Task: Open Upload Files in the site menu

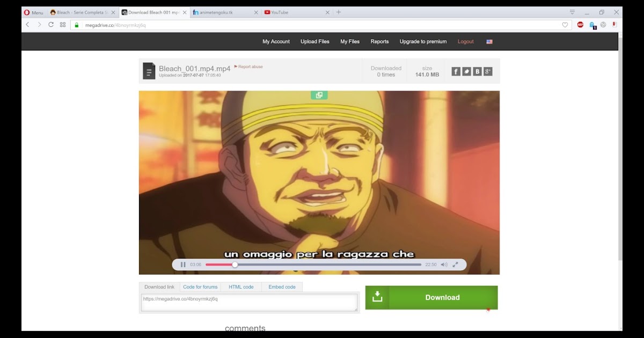Action: (315, 41)
